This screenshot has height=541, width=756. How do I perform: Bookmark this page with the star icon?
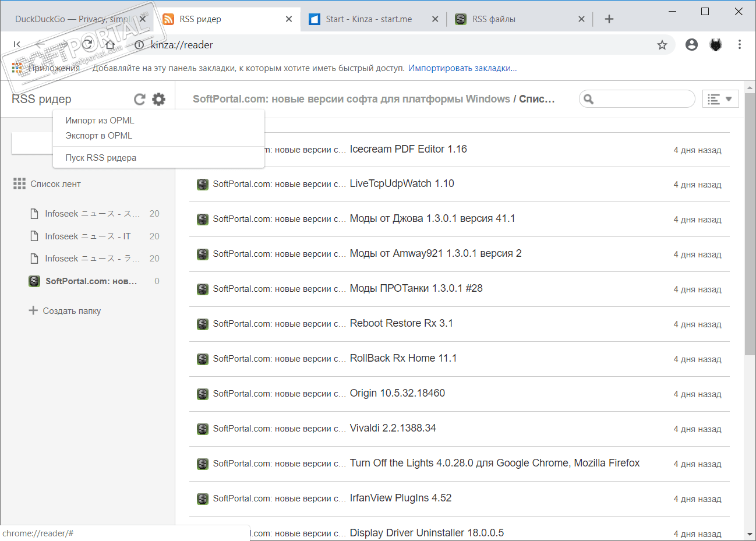(662, 45)
